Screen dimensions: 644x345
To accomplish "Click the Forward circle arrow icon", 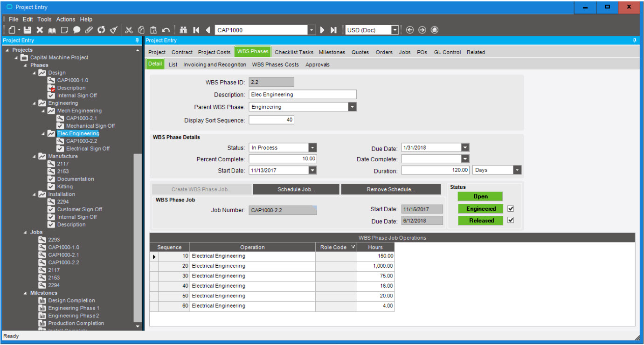I will [422, 30].
